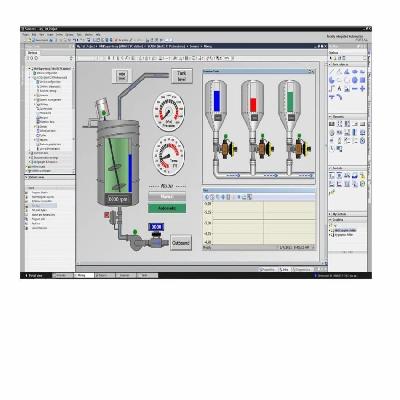The image size is (400, 400).
Task: Click the Outboard button
Action: tap(181, 243)
